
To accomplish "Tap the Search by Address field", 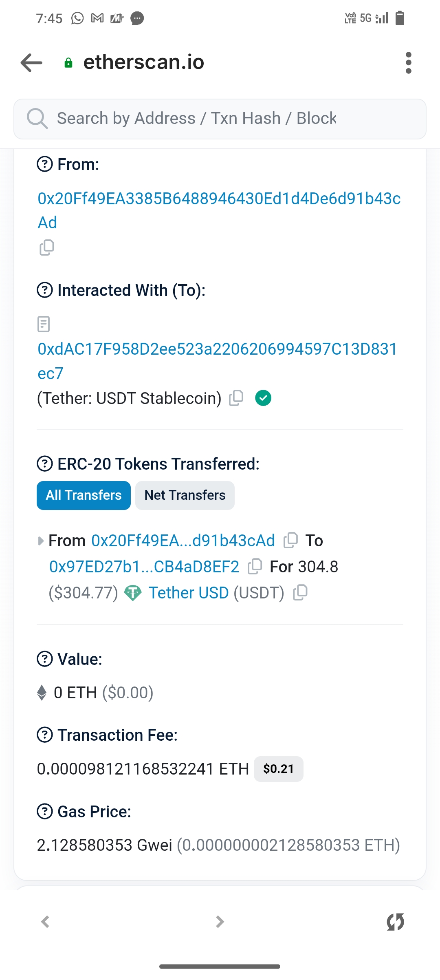I will pos(220,119).
